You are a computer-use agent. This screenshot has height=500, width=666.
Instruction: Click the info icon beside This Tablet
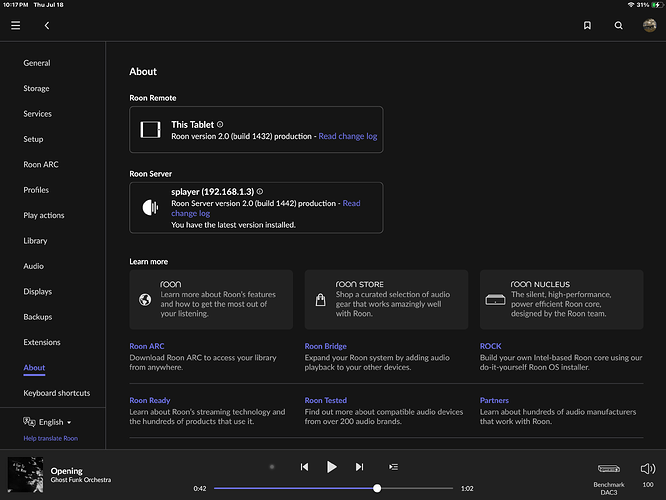coord(220,124)
